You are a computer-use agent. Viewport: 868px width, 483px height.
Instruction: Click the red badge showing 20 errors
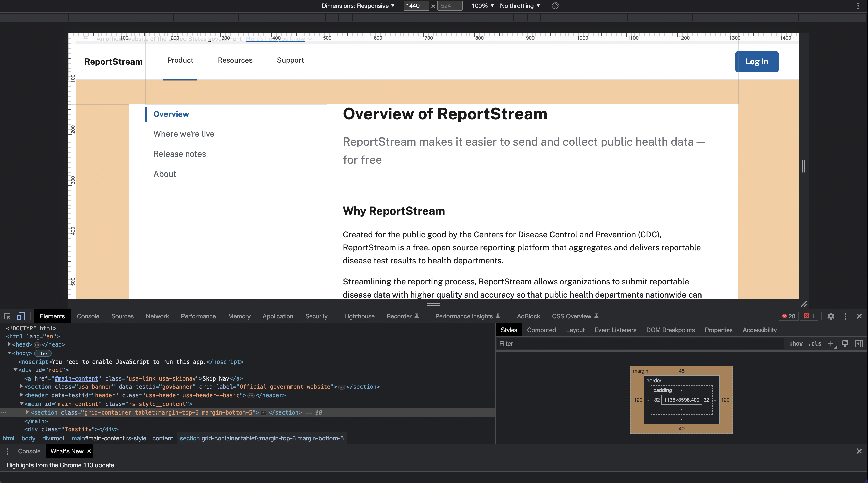point(789,316)
